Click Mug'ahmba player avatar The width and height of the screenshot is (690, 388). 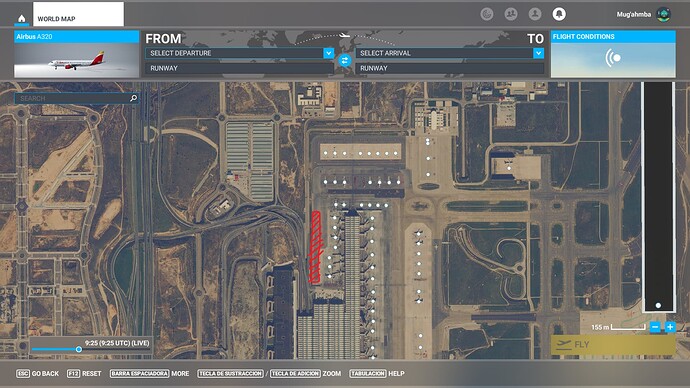[x=663, y=14]
